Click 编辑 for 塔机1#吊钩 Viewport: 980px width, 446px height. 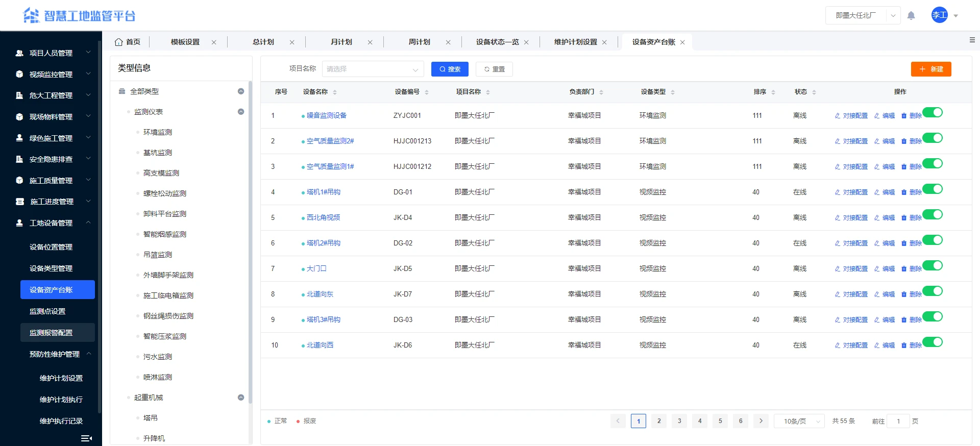[885, 192]
